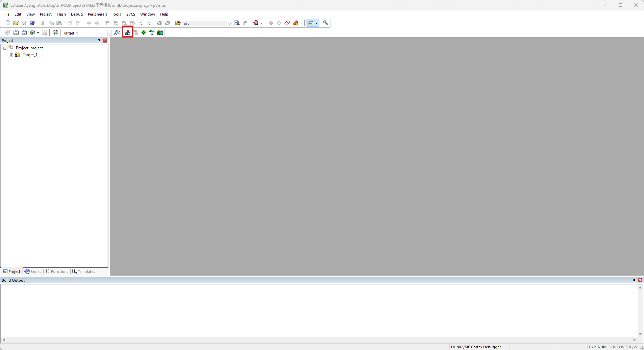644x350 pixels.
Task: Close the Build Output panel
Action: click(640, 280)
